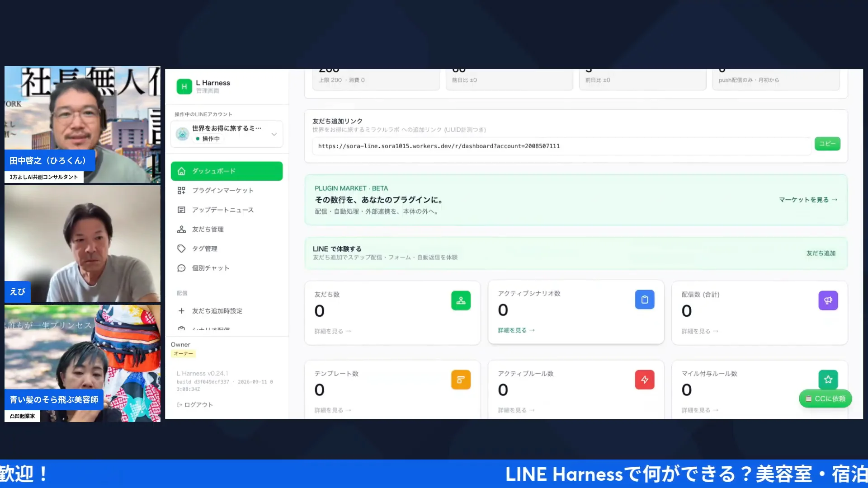Image resolution: width=868 pixels, height=488 pixels.
Task: Open 詳細を見る under 友だち数
Action: coord(333,331)
